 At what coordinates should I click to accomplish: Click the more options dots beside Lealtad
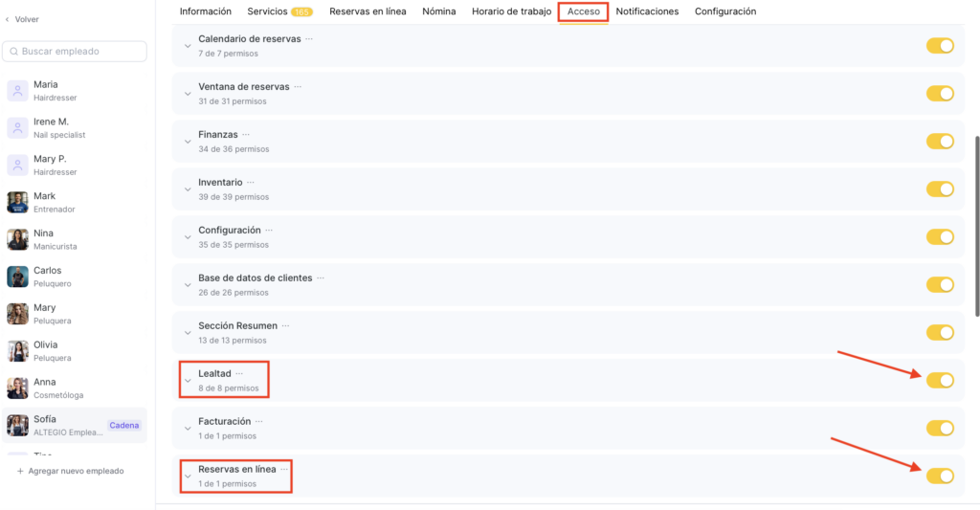click(239, 373)
